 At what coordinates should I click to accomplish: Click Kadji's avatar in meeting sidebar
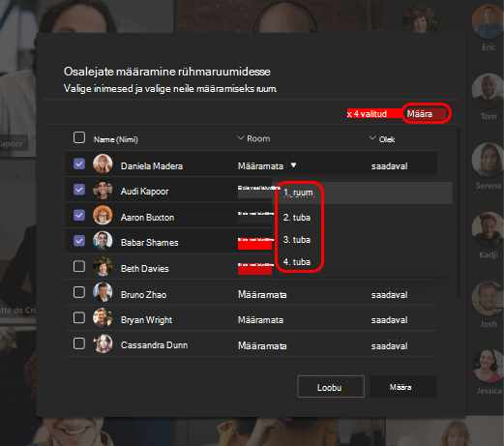tap(489, 229)
